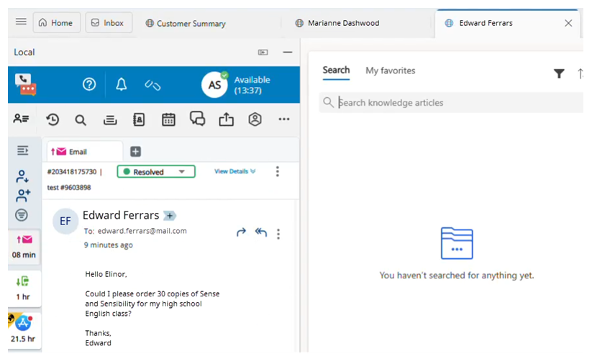Select the My favorites tab
This screenshot has width=592, height=364.
click(390, 70)
